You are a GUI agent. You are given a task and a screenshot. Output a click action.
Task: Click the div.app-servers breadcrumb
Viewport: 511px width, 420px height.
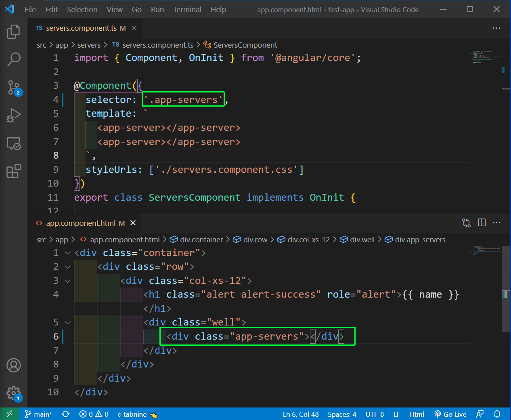pyautogui.click(x=415, y=240)
